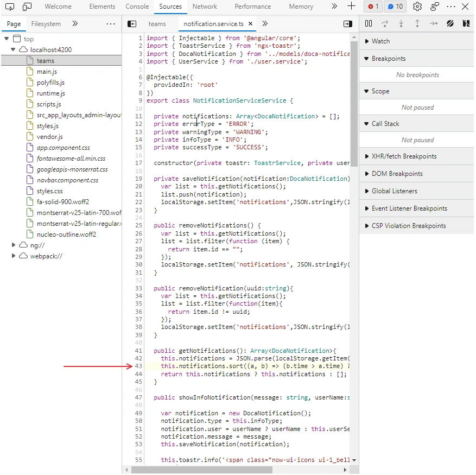Expand DOM Breakpoints section

coord(416,173)
